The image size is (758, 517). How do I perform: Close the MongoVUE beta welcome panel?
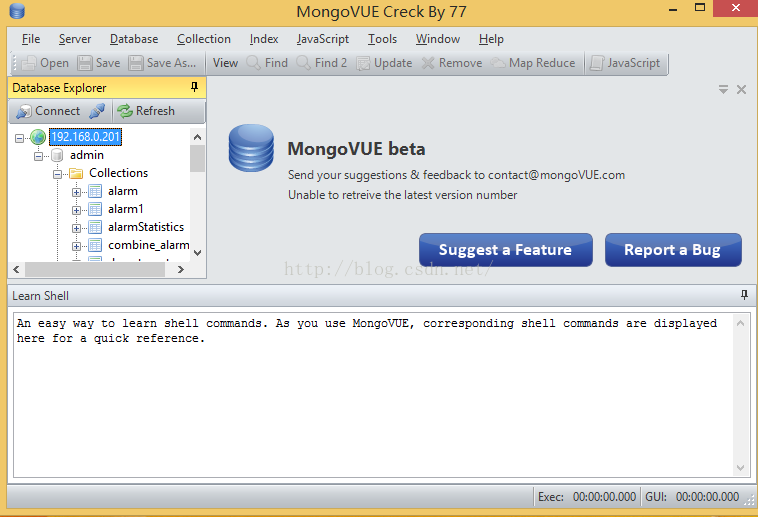pyautogui.click(x=741, y=89)
